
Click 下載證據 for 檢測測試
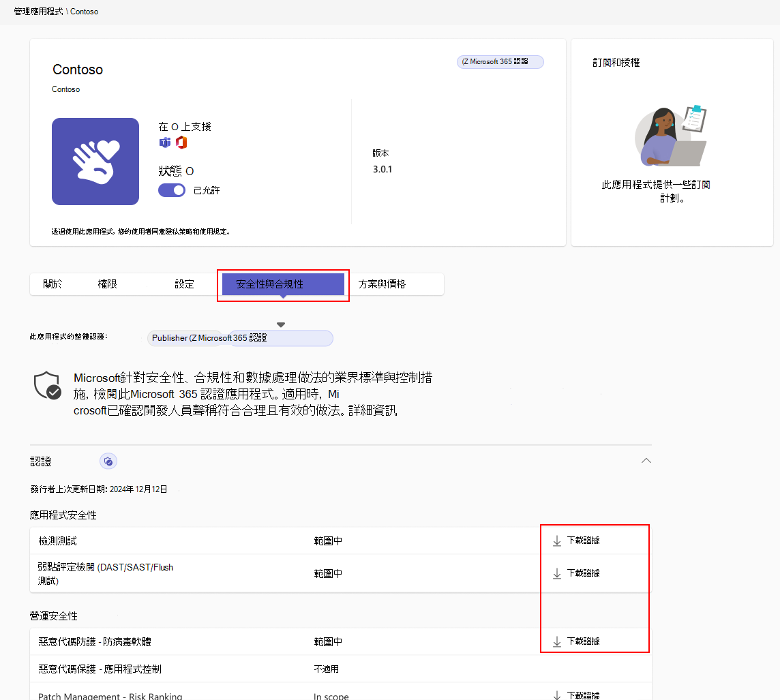584,541
